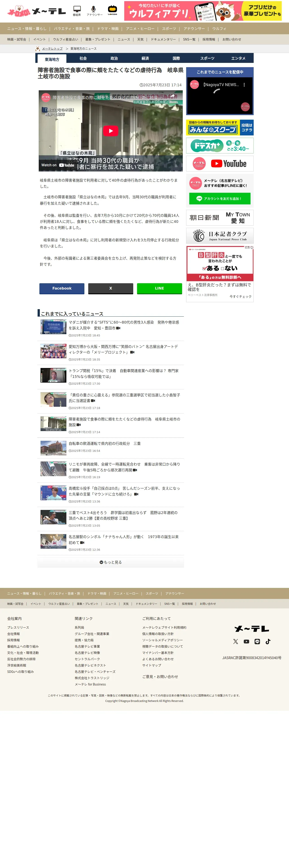Select the 東海地方 news tab
Viewport: 289px width, 868px height.
(52, 59)
